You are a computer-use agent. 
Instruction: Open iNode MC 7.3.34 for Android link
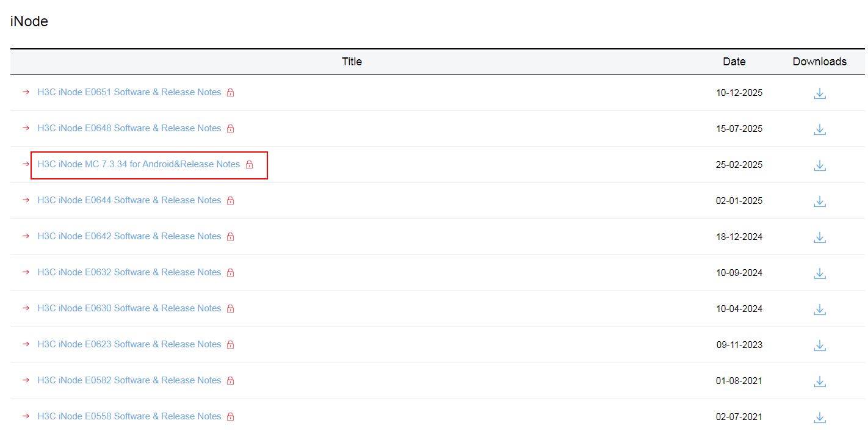[x=139, y=164]
